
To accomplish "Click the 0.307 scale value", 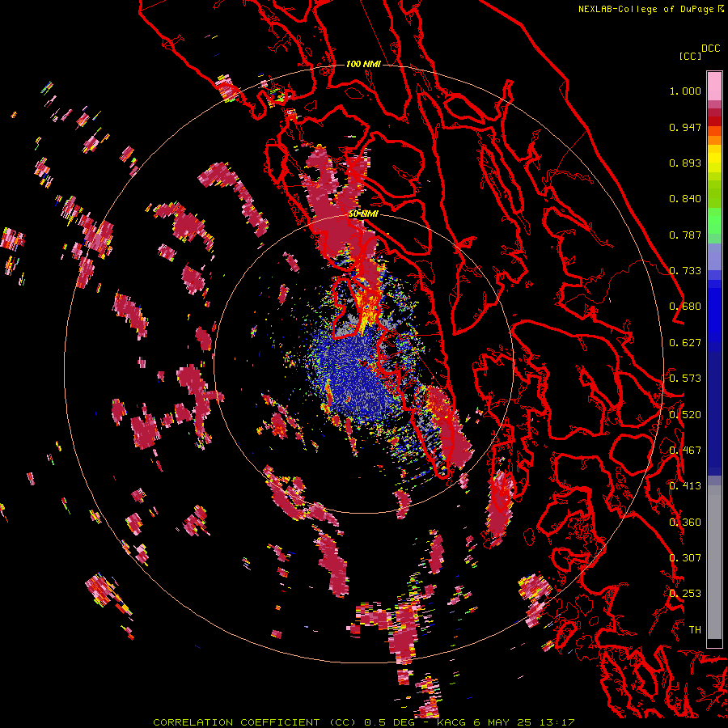I will 685,557.
